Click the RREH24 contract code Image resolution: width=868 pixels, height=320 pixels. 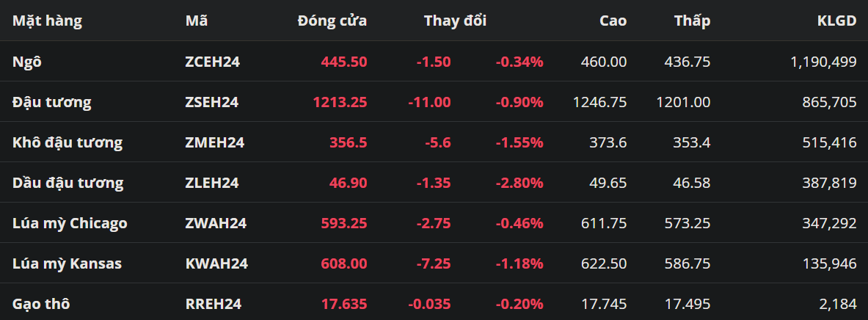(x=214, y=304)
